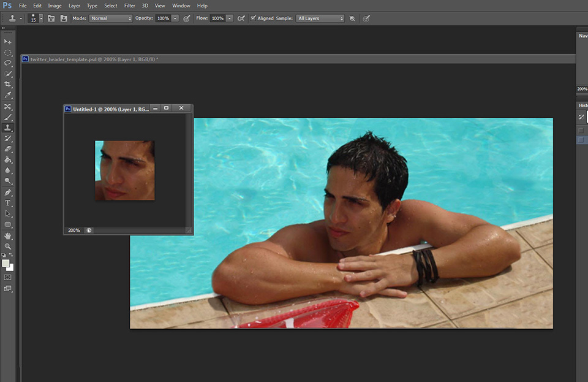Choose the Eyedropper tool
The width and height of the screenshot is (588, 382).
[x=8, y=95]
